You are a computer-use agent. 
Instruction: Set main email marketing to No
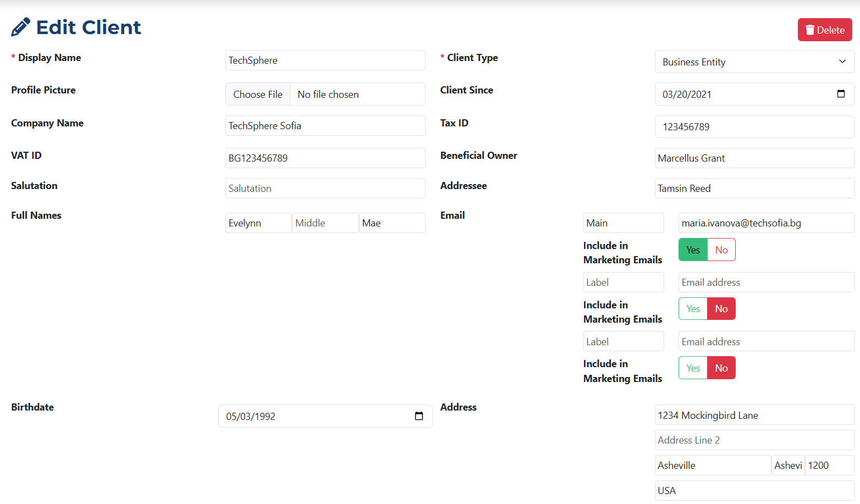pyautogui.click(x=721, y=250)
